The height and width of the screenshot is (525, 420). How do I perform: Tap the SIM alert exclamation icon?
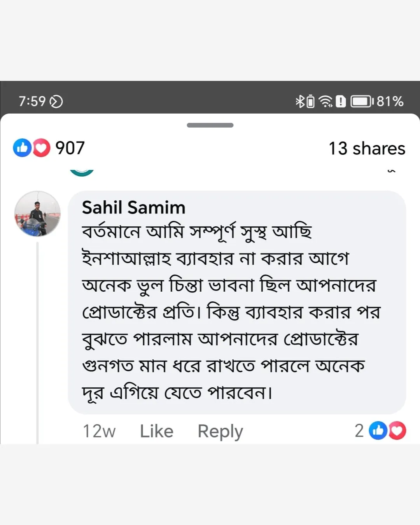click(x=341, y=101)
